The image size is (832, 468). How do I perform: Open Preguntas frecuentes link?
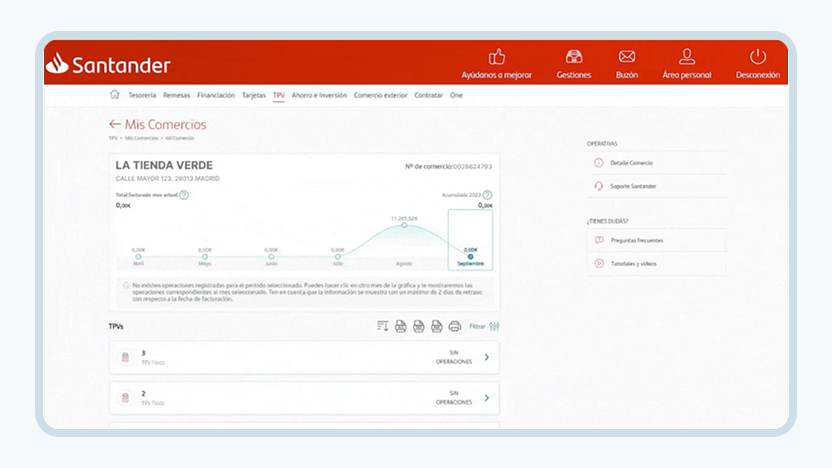[x=637, y=240]
